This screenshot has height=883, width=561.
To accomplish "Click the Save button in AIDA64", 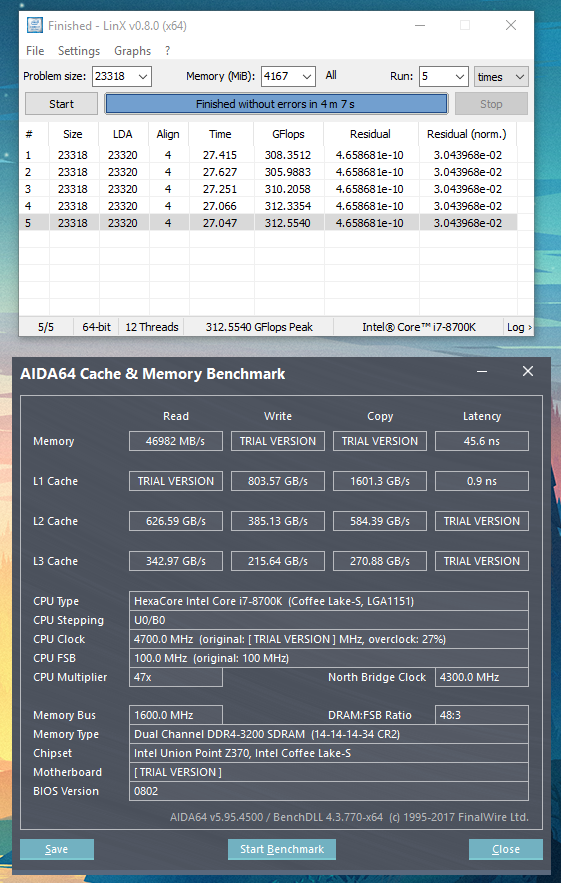I will (x=57, y=849).
